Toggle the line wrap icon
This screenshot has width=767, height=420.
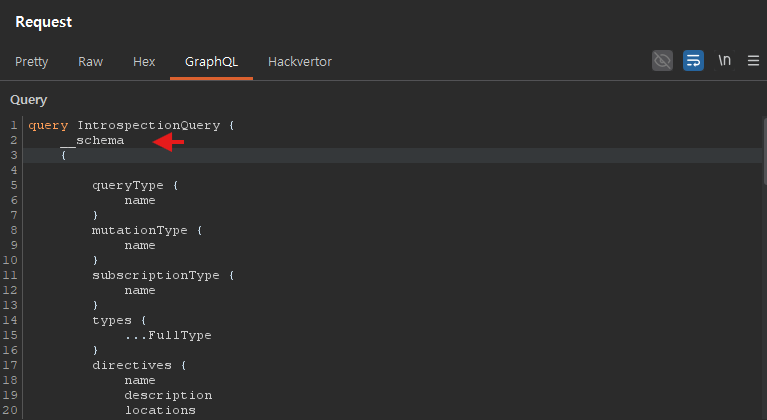coord(693,61)
